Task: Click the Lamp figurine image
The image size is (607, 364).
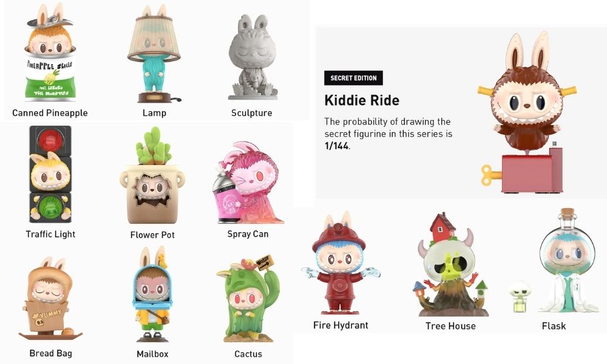Action: point(154,53)
